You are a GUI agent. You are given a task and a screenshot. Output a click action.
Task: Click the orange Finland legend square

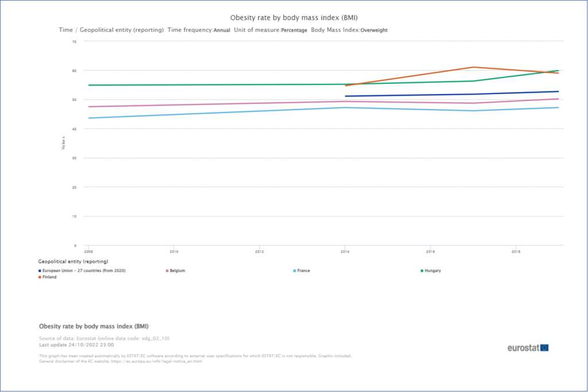pyautogui.click(x=40, y=277)
